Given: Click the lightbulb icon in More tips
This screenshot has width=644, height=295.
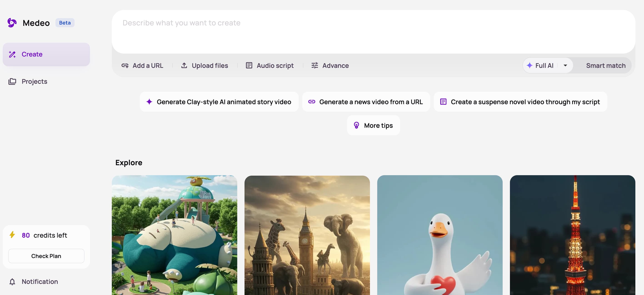Looking at the screenshot, I should (x=357, y=125).
